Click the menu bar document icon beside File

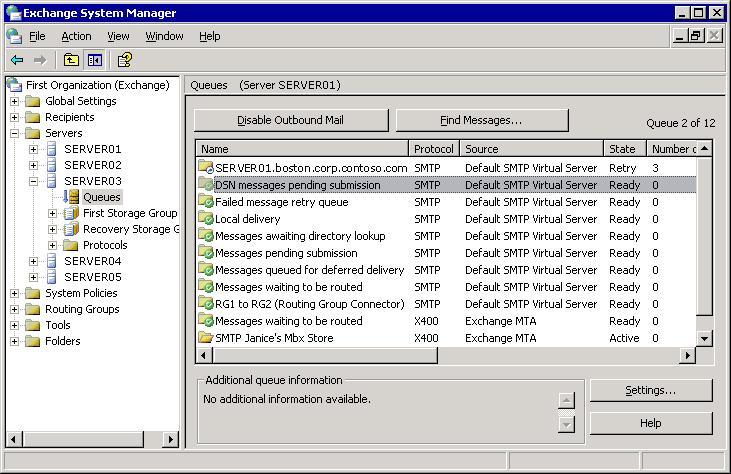(14, 36)
